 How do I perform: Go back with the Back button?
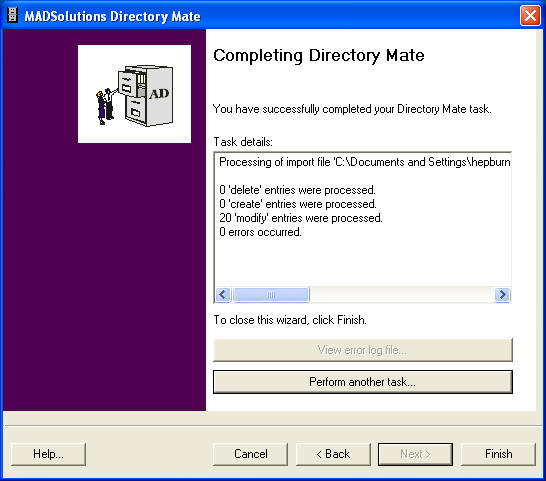pos(333,454)
